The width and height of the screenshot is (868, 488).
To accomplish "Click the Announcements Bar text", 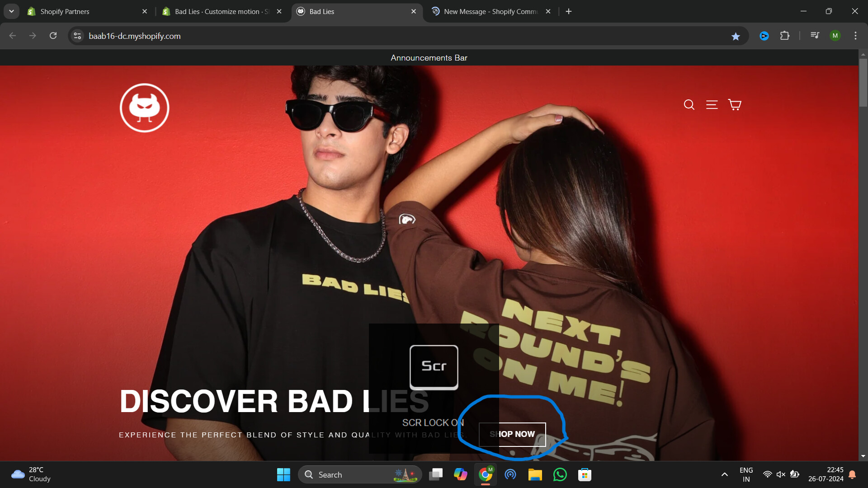I will click(x=429, y=58).
